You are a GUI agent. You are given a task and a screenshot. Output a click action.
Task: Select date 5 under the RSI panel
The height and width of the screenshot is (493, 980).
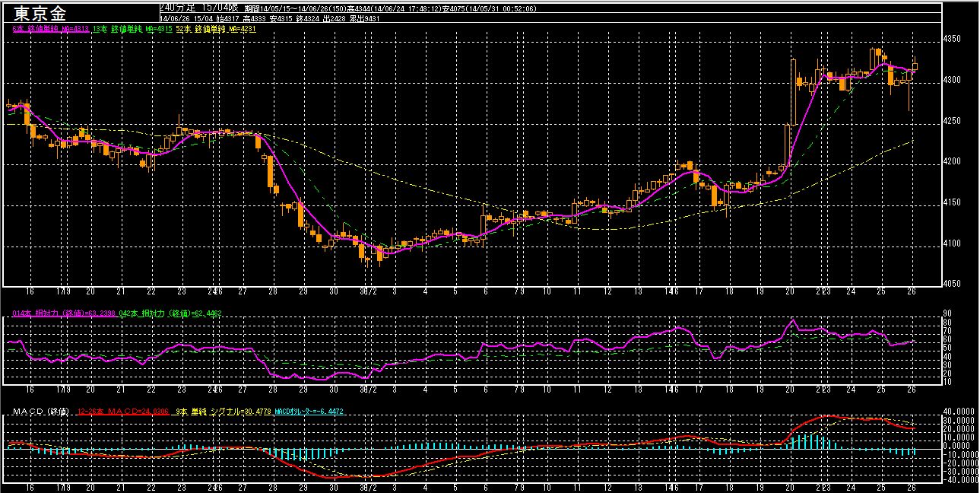tap(455, 389)
